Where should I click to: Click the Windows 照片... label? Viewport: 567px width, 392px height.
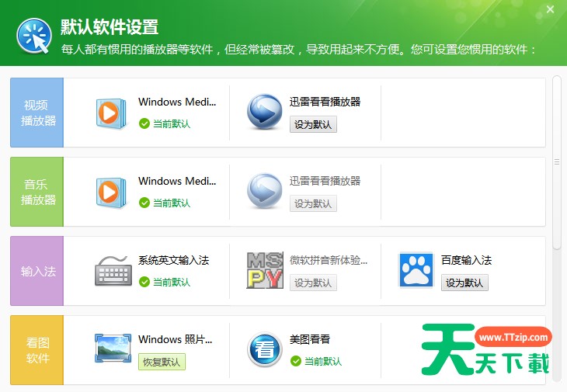[176, 339]
